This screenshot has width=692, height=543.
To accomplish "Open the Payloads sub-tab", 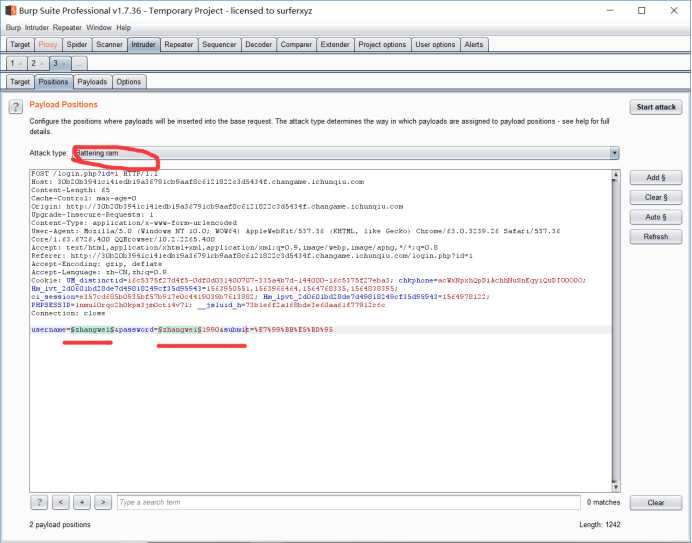I will point(92,82).
